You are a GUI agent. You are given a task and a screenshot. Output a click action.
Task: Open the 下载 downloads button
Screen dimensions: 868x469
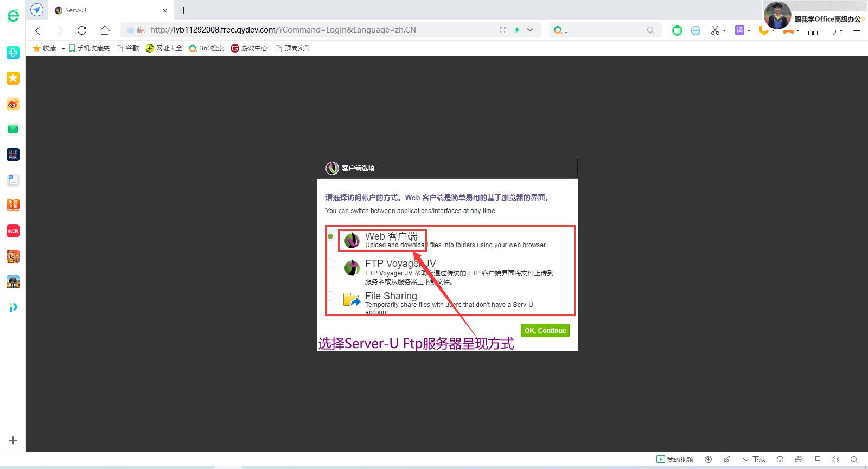coord(754,459)
